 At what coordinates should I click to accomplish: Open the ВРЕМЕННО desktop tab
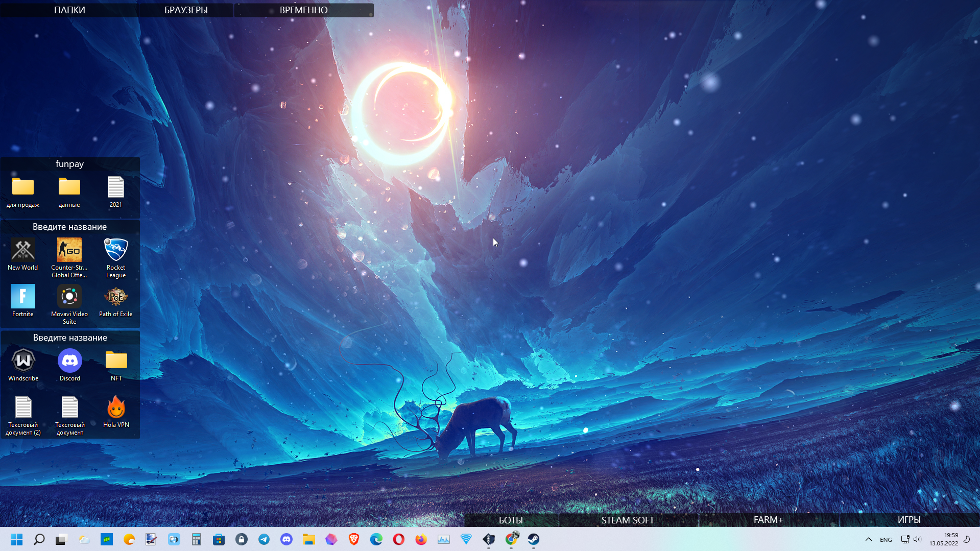304,10
